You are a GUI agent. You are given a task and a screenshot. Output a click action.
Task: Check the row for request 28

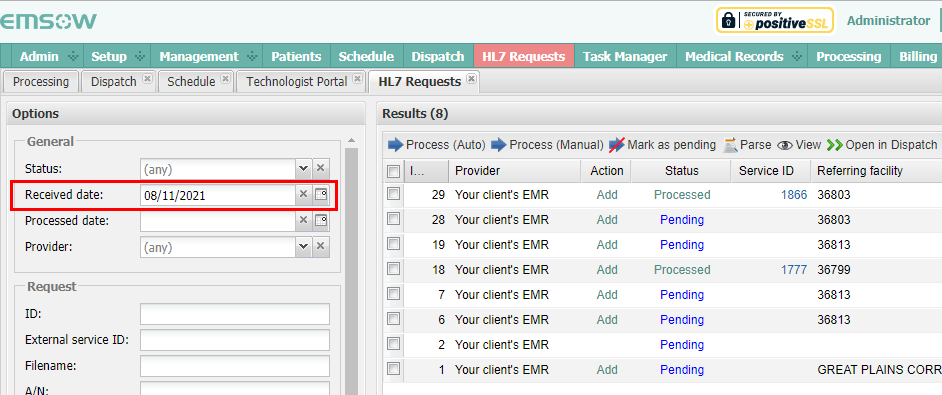pos(394,219)
